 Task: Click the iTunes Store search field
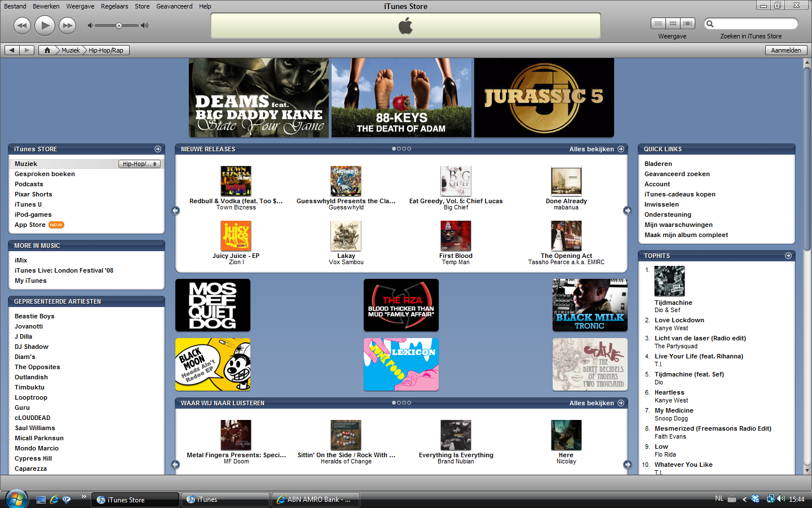click(756, 24)
